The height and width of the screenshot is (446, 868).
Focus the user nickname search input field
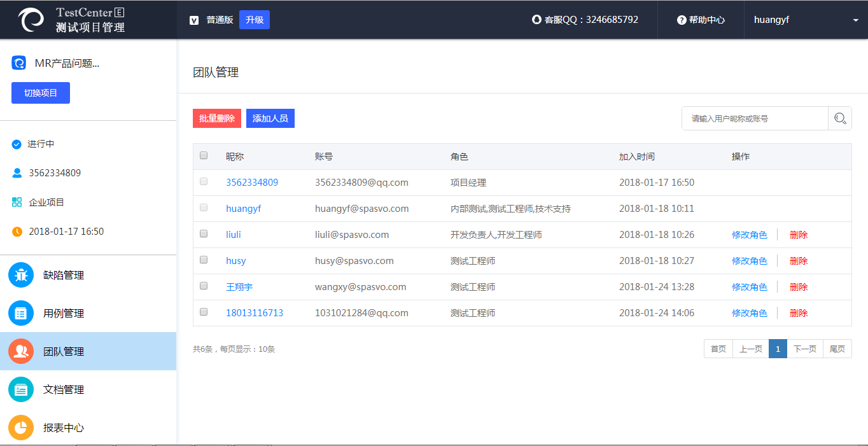755,118
